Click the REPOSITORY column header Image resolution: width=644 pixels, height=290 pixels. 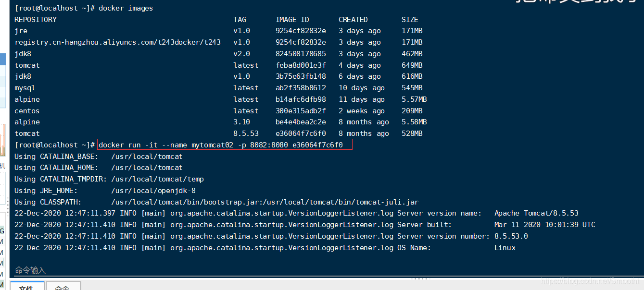point(36,20)
